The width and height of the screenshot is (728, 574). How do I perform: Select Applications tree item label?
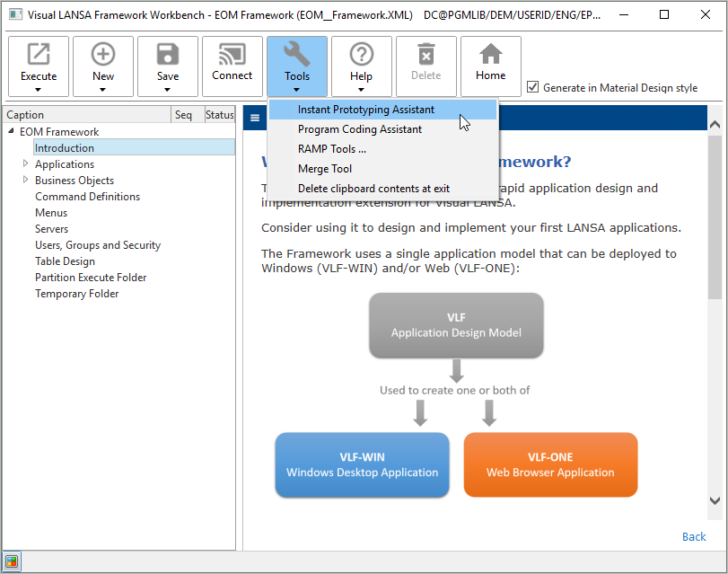click(65, 164)
